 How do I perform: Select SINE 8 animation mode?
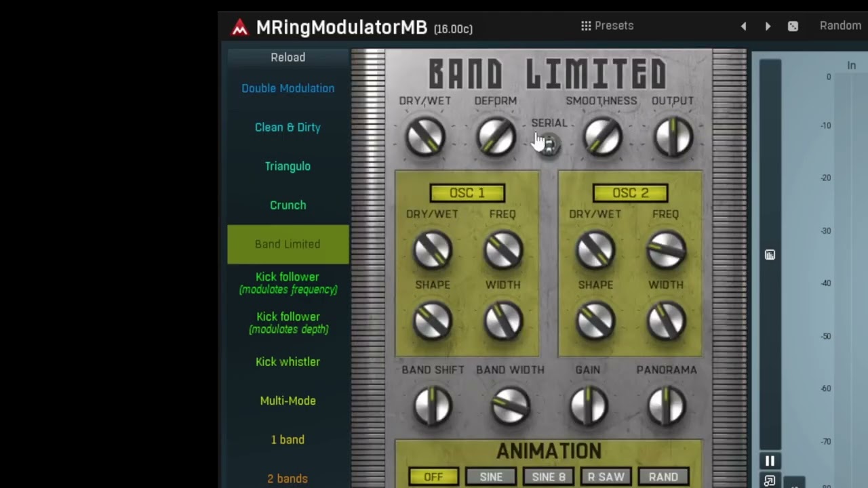coord(549,477)
